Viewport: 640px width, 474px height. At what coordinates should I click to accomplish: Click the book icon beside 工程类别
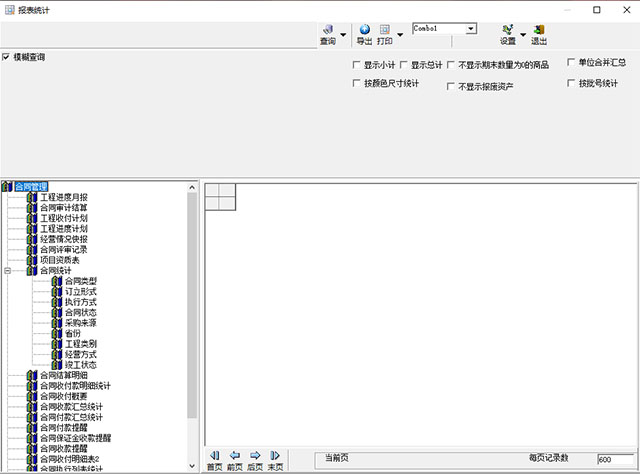click(57, 344)
